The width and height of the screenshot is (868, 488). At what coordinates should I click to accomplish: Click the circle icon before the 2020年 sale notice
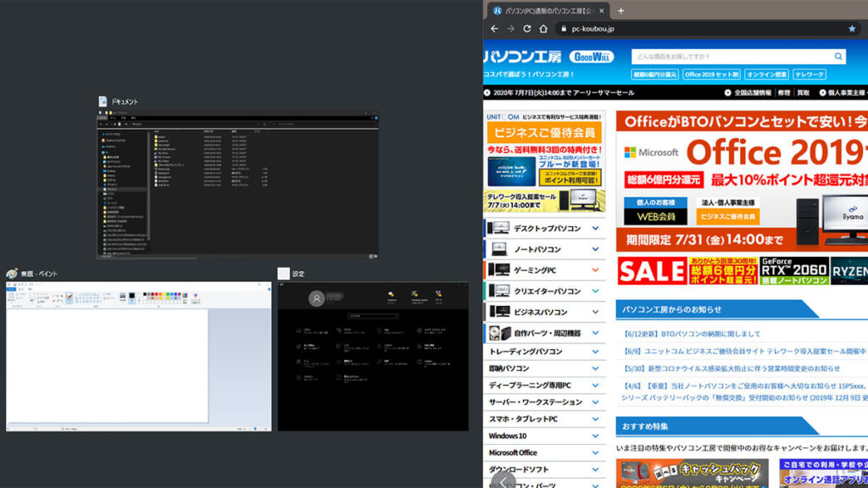tap(487, 92)
